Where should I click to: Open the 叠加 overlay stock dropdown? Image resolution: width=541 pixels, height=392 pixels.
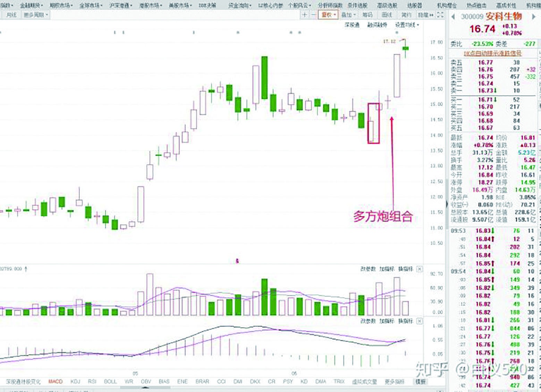[348, 15]
